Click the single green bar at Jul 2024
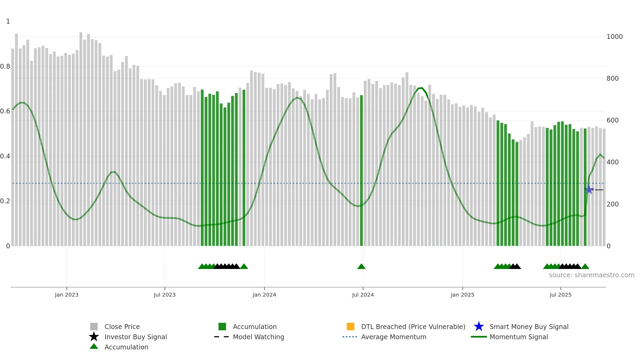 tap(361, 171)
